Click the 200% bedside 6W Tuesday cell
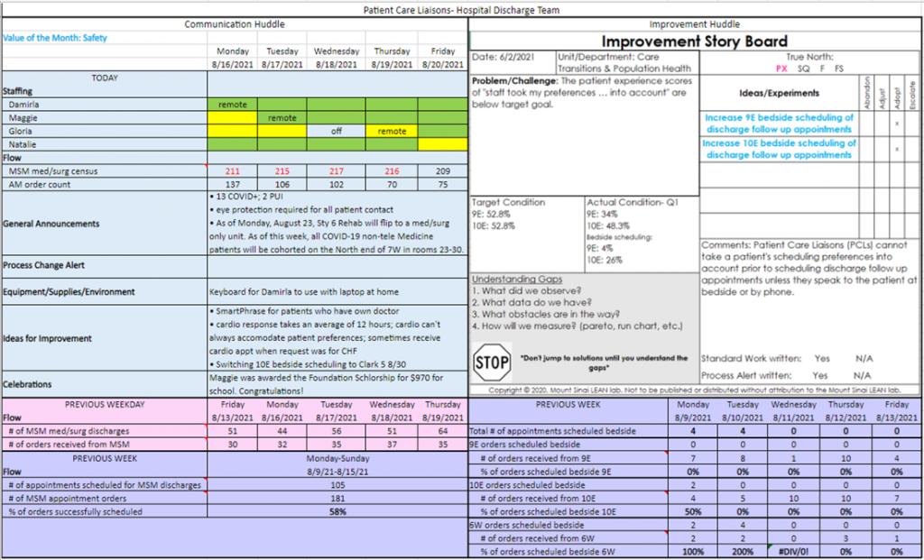This screenshot has width=924, height=560. tap(743, 552)
